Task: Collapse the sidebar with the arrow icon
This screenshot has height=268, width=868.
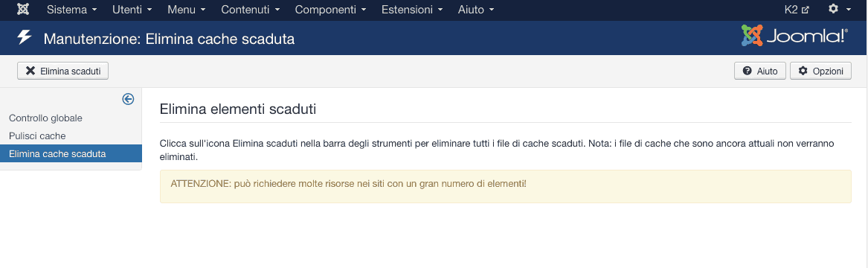Action: coord(128,99)
